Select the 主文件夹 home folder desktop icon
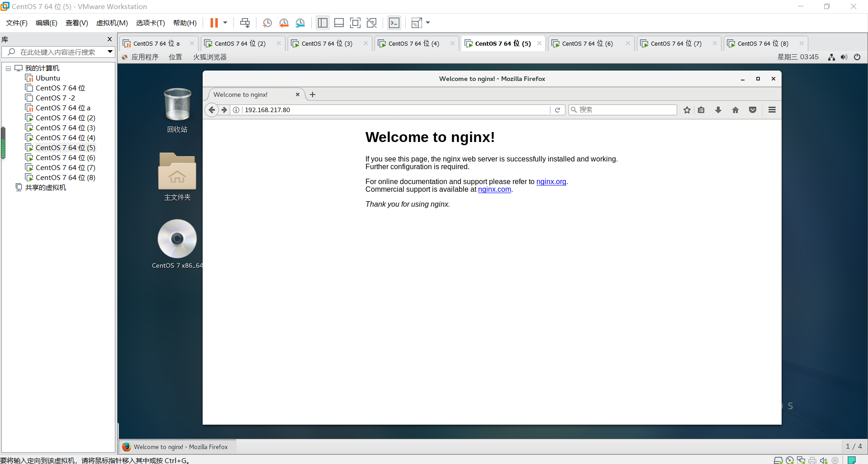 [177, 177]
